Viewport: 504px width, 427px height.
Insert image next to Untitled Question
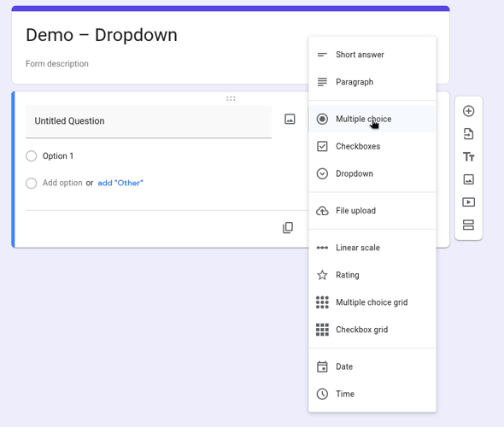click(x=290, y=120)
